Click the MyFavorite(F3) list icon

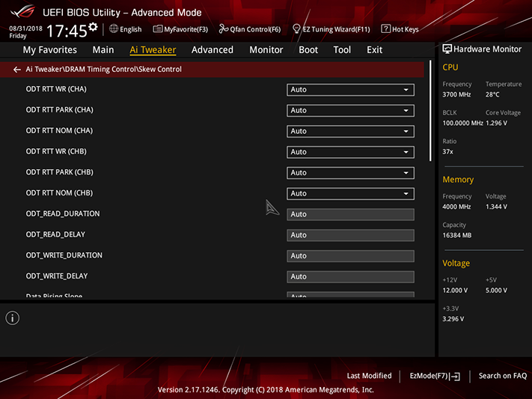[157, 29]
